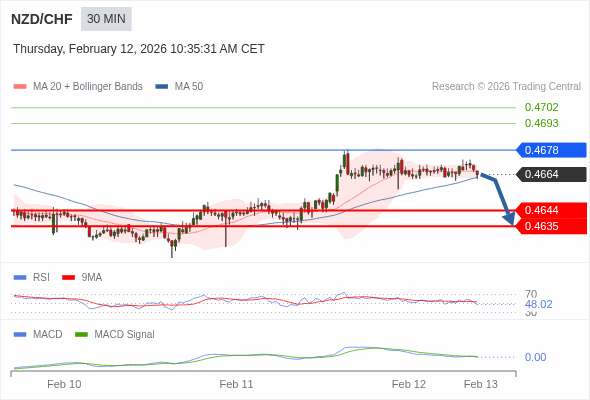Screen dimensions: 590x400
Task: Click the 9MA legend swatch
Action: [x=68, y=278]
